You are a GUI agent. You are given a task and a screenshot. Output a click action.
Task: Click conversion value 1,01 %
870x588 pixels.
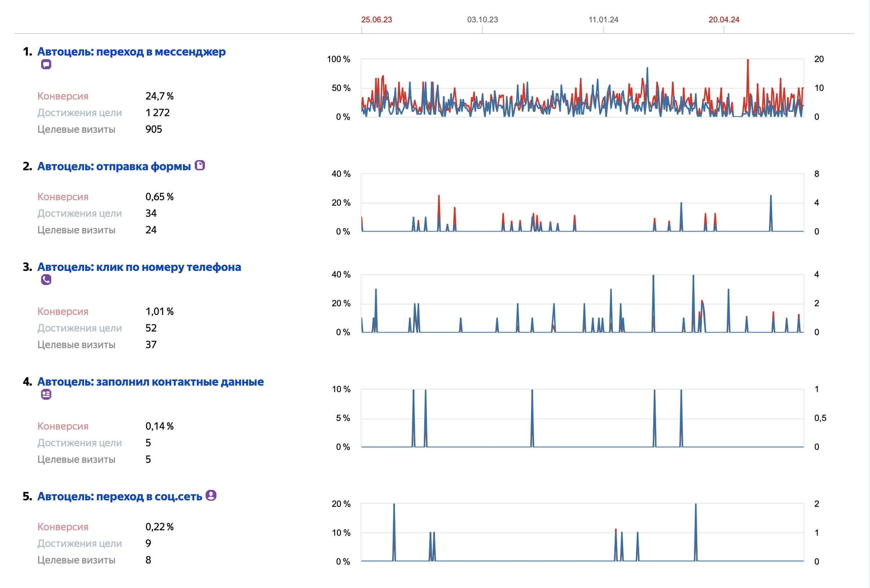[159, 311]
